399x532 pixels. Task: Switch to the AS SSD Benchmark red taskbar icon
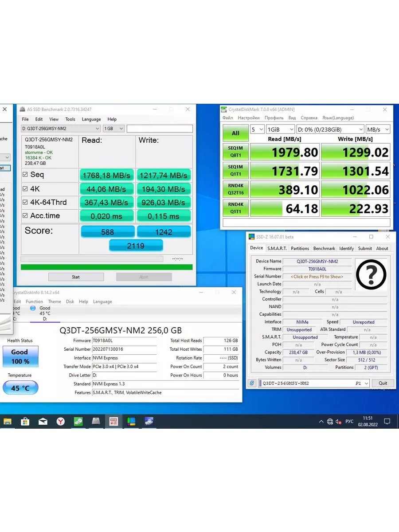click(114, 422)
